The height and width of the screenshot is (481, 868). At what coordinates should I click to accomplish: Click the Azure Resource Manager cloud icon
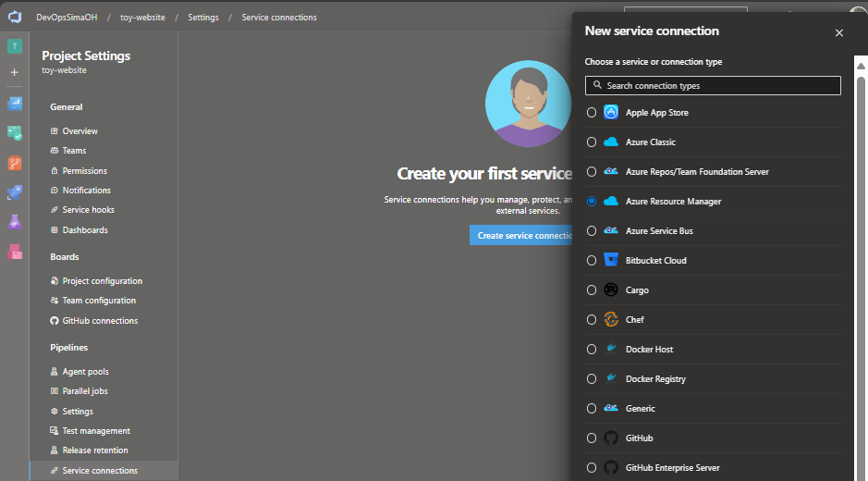pyautogui.click(x=611, y=201)
